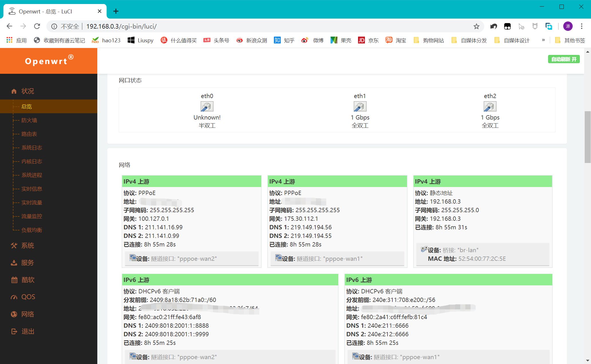Show more bookmarks with the chevron
591x364 pixels.
543,40
